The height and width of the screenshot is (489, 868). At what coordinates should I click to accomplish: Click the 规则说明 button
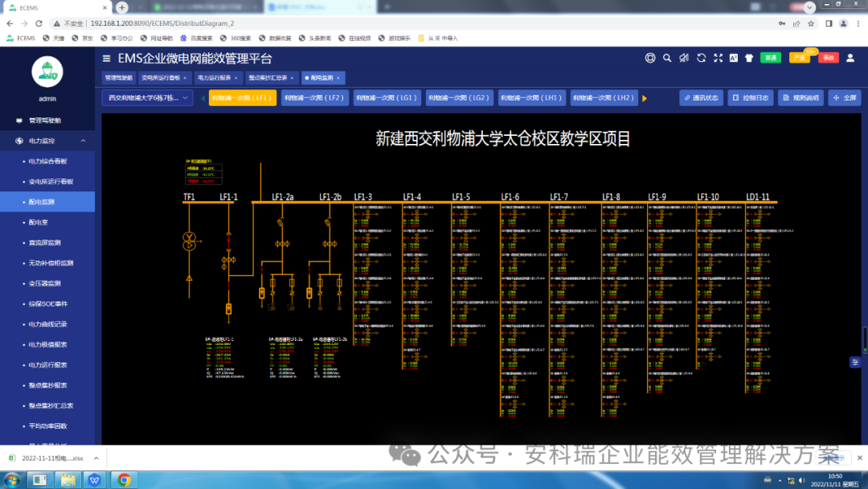click(800, 98)
